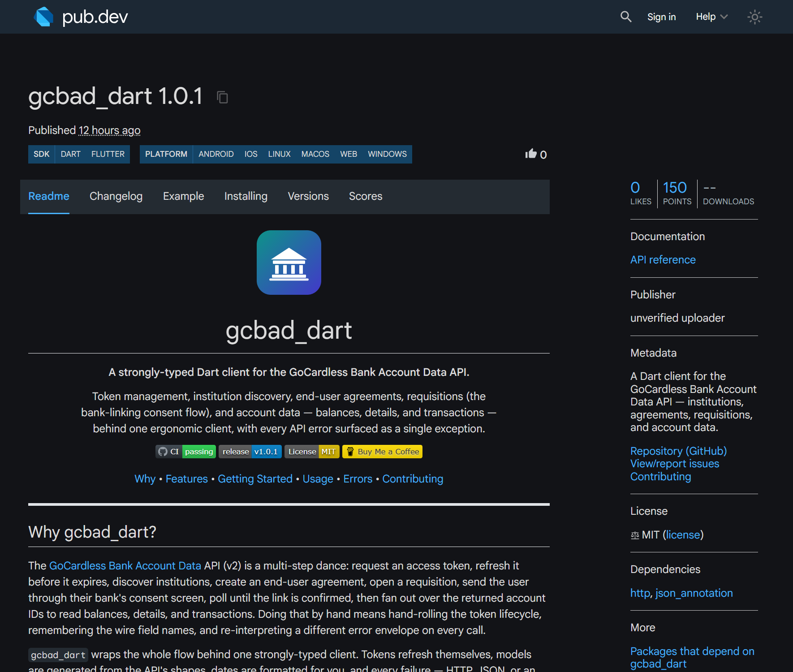The image size is (793, 672).
Task: Click the Sign in link
Action: (x=661, y=17)
